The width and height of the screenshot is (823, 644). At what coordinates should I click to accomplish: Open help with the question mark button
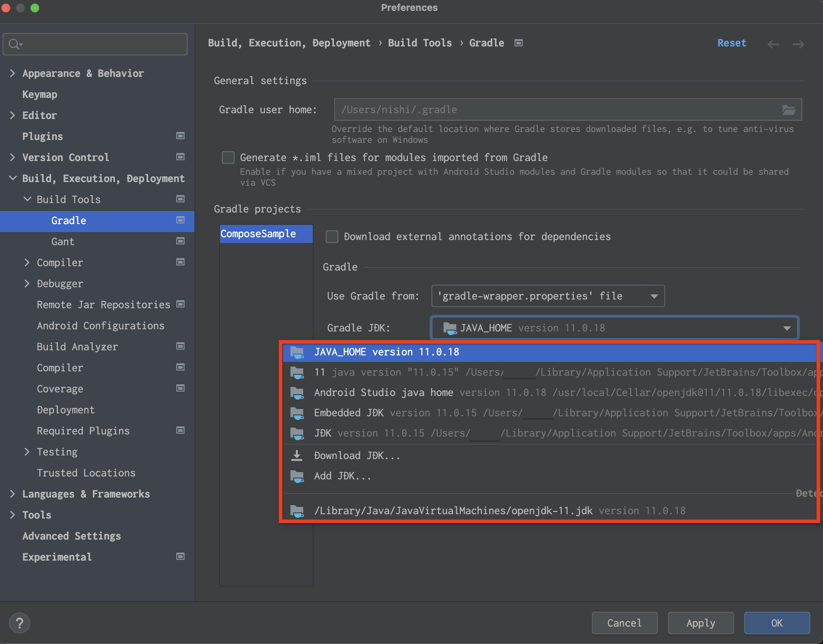pyautogui.click(x=19, y=623)
